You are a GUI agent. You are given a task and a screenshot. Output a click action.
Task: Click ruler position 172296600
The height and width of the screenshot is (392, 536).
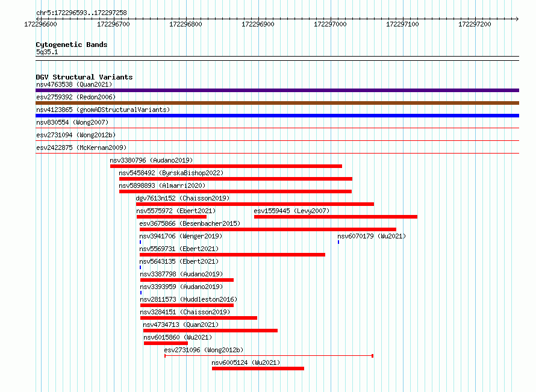pos(41,24)
